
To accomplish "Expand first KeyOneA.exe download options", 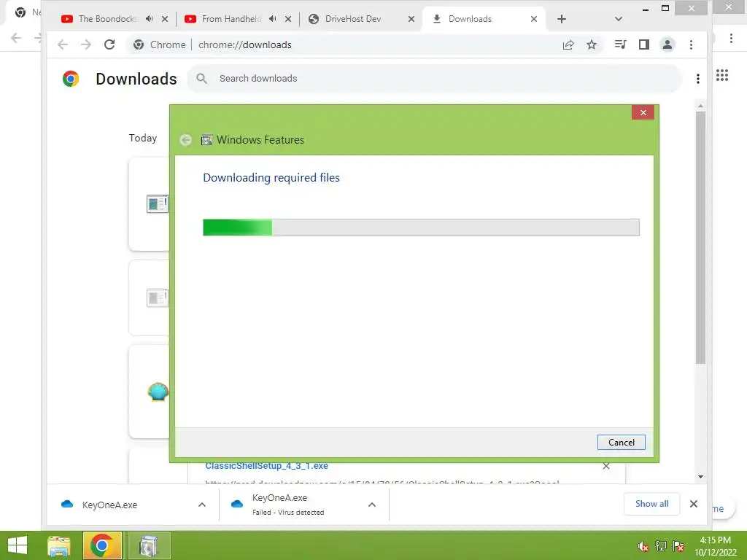I will (202, 505).
